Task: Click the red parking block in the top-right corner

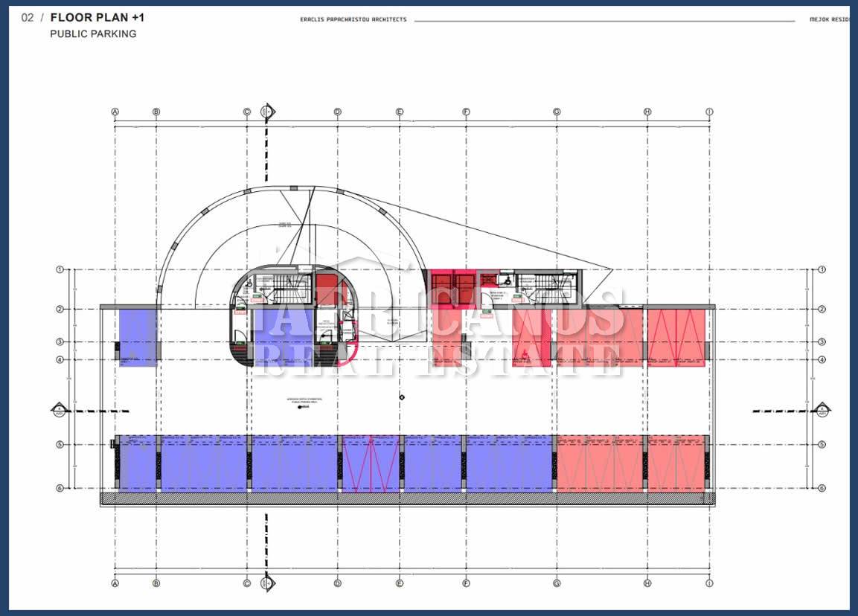Action: click(676, 337)
